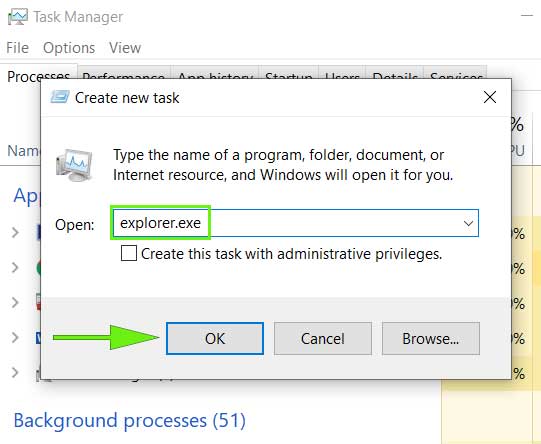Expand the first app row chevron
The width and height of the screenshot is (541, 444).
point(15,232)
